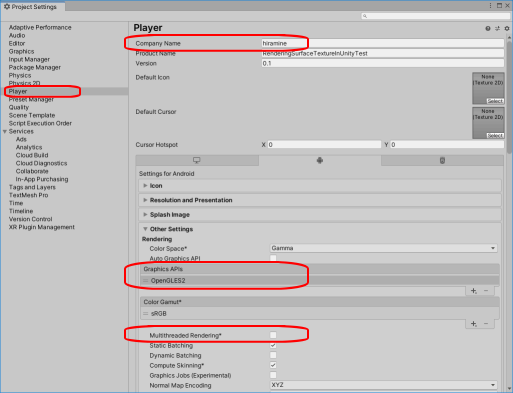Image resolution: width=513 pixels, height=393 pixels.
Task: Open the window's three-dot context menu
Action: (490, 6)
